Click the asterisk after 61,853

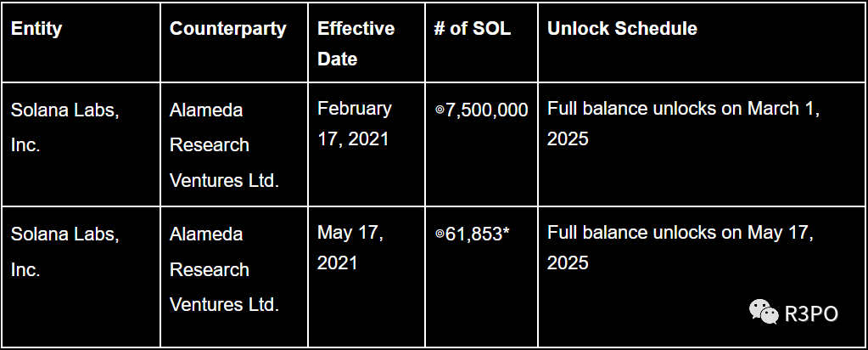pos(506,231)
